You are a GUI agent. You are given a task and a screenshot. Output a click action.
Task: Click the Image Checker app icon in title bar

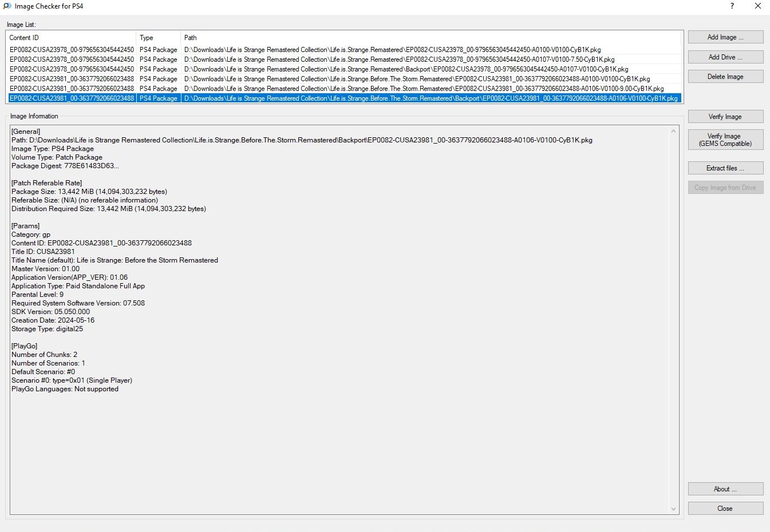[7, 6]
